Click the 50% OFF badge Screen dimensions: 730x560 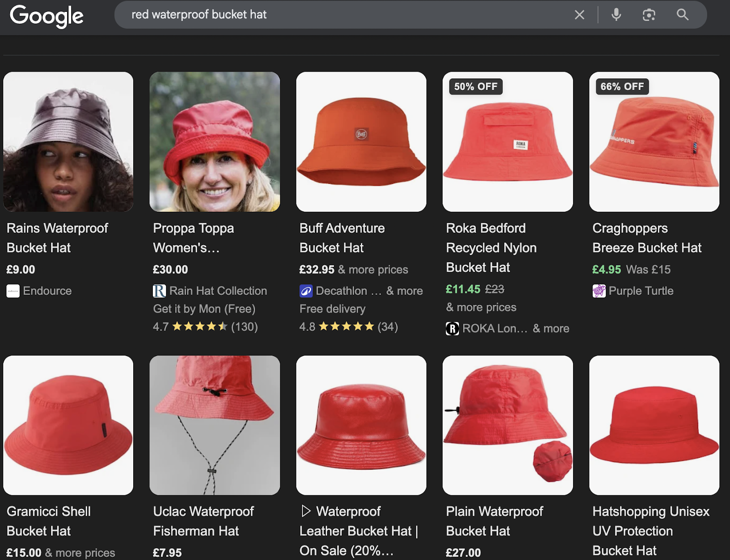click(x=476, y=86)
